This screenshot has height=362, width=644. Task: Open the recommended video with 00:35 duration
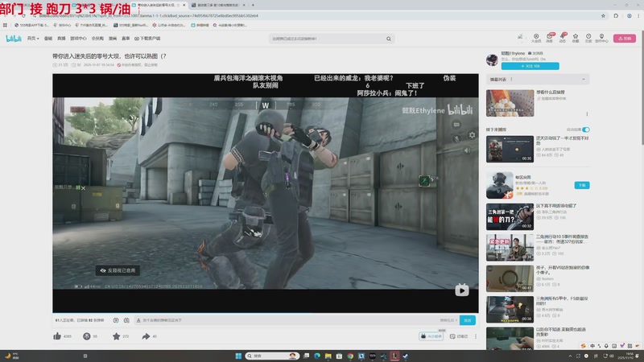point(510,149)
